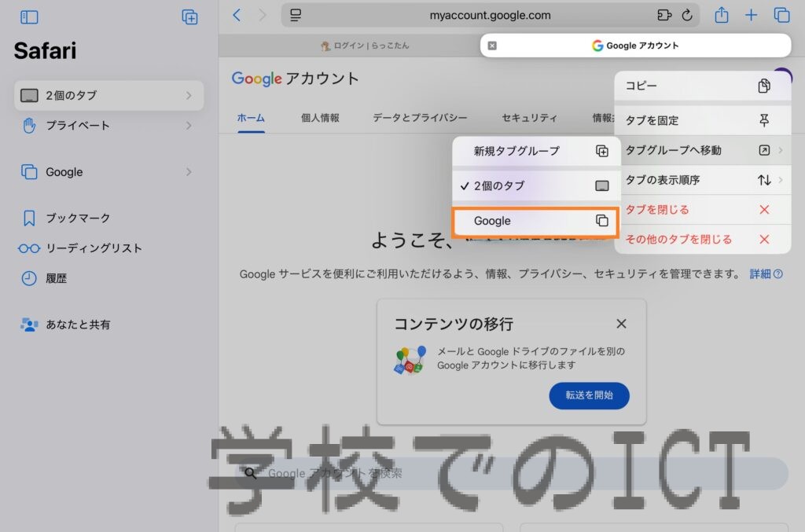The width and height of the screenshot is (805, 532).
Task: Switch to the データとプライバシー tab
Action: coord(420,118)
